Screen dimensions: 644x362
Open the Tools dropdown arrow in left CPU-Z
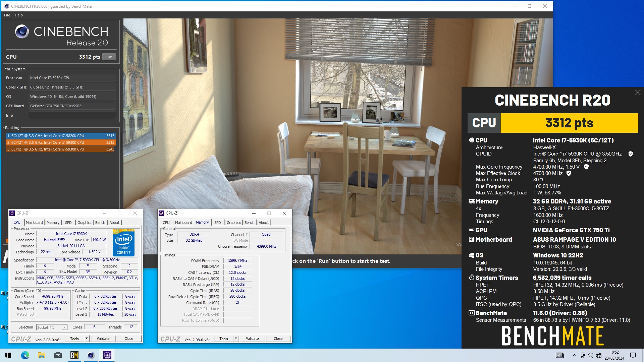87,339
